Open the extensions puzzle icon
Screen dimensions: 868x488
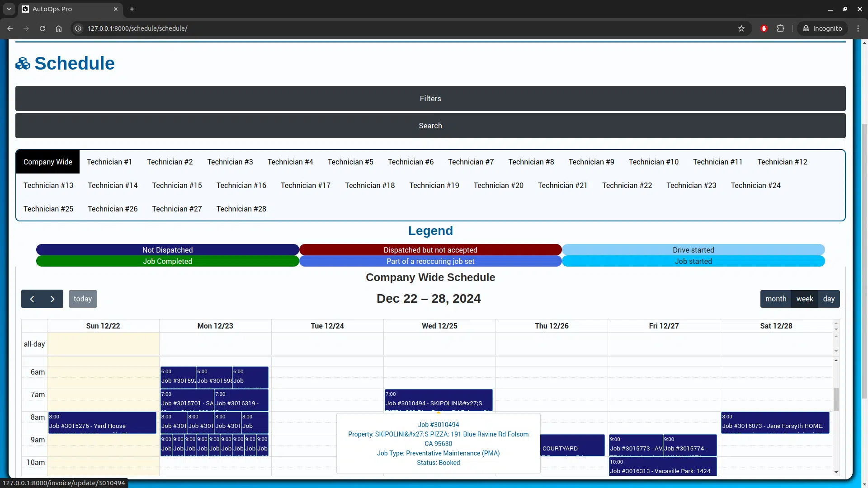coord(781,28)
